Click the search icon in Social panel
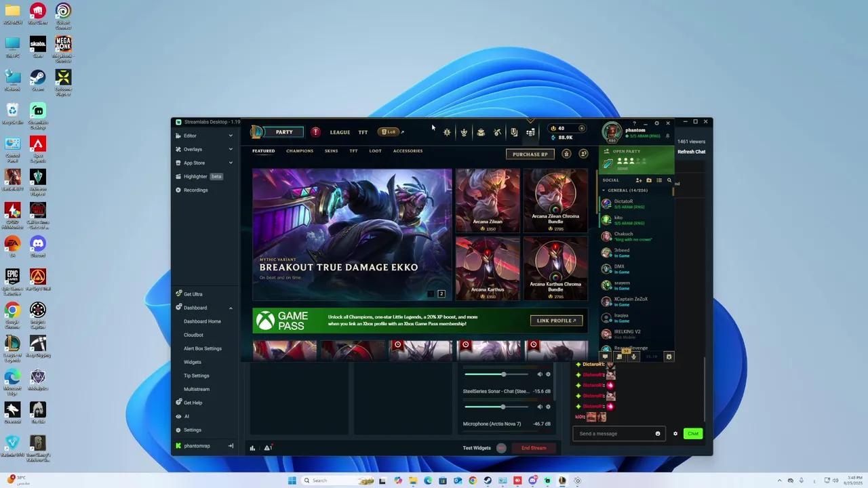The width and height of the screenshot is (868, 488). tap(669, 180)
